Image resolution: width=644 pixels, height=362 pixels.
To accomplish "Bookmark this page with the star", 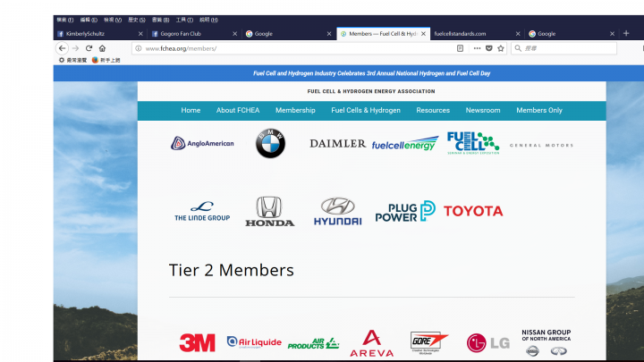I will [501, 48].
